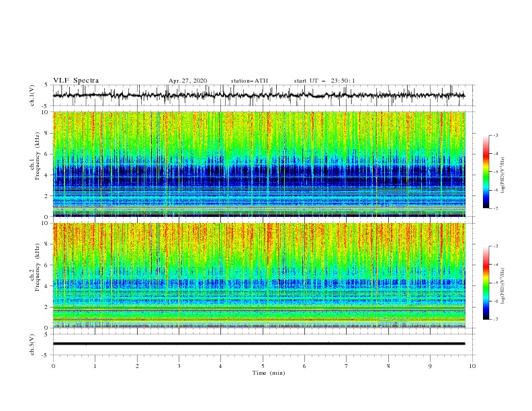532x411 pixels.
Task: Click the time axis tick label "9"
Action: point(430,366)
